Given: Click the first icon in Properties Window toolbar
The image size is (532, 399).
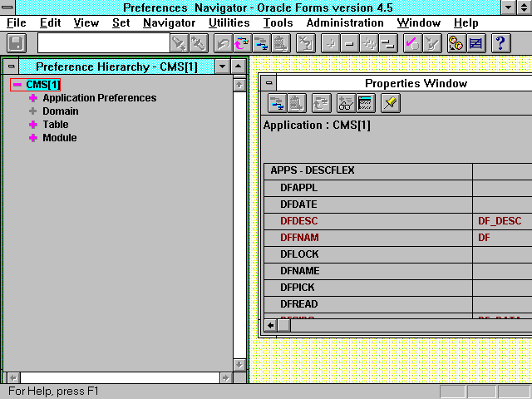Looking at the screenshot, I should pos(278,102).
